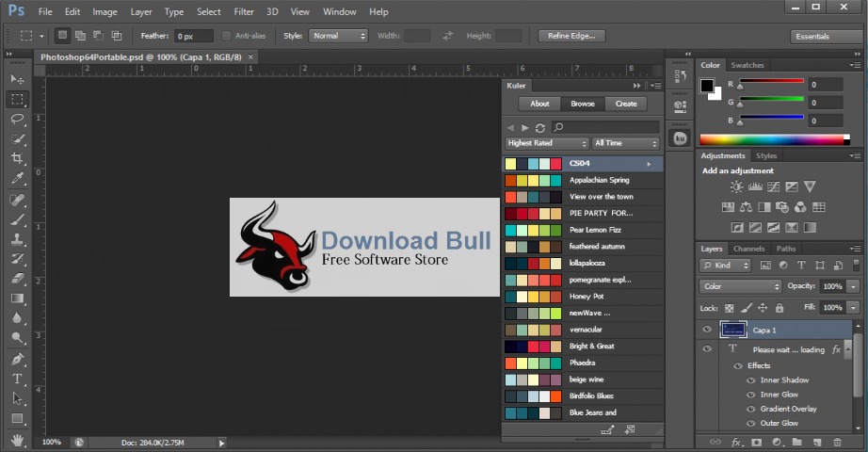Select the Brush tool
Viewport: 868px width, 452px height.
coord(17,219)
